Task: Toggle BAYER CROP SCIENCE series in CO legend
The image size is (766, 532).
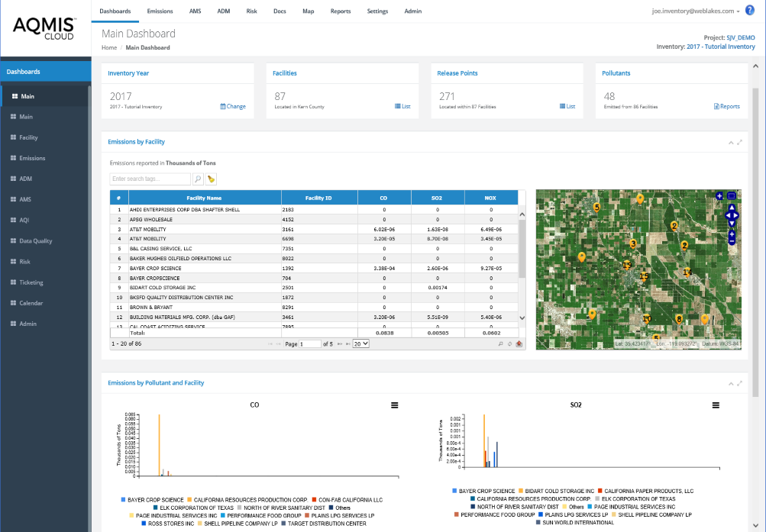Action: click(x=147, y=499)
